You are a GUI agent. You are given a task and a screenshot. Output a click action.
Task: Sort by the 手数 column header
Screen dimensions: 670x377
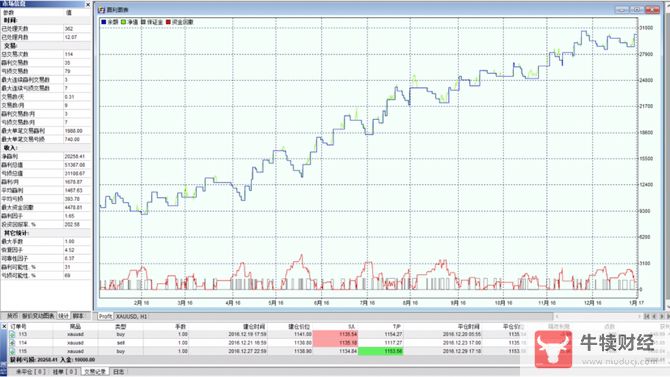coord(180,327)
